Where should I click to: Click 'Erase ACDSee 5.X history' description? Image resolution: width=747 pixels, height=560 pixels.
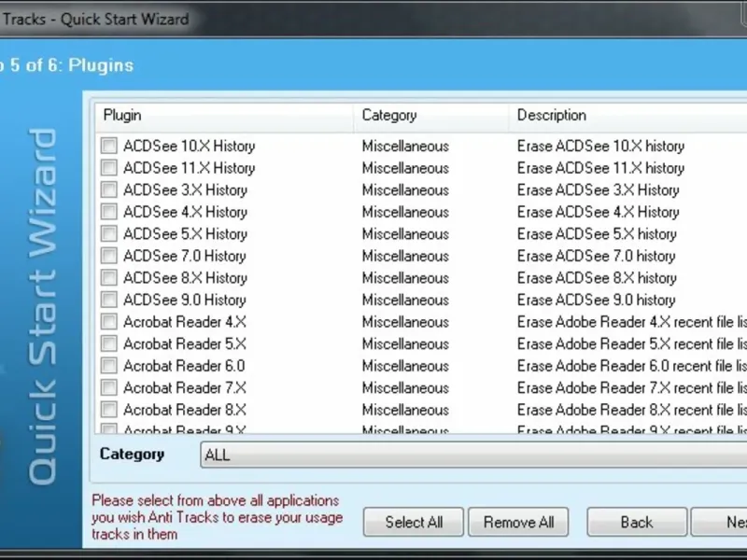click(x=597, y=234)
